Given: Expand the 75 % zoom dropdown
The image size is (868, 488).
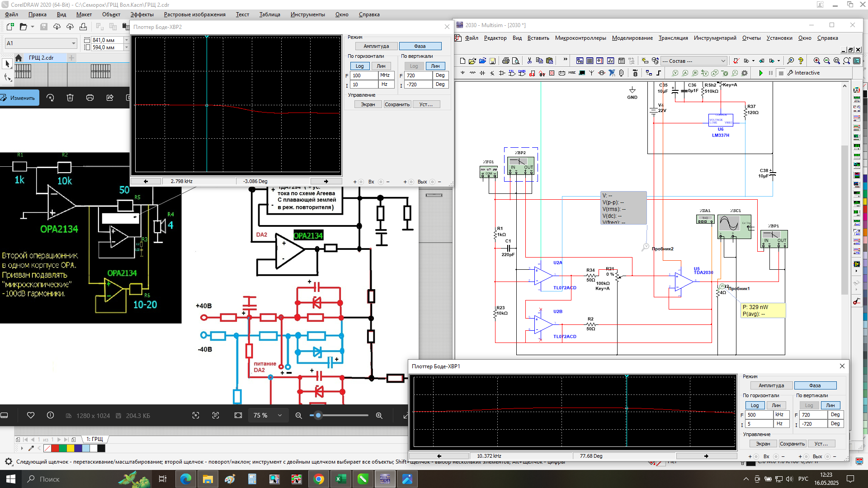Looking at the screenshot, I should 280,415.
